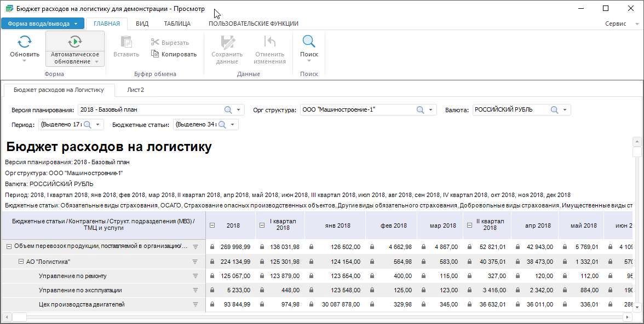Switch to the ВИД ribbon tab
The width and height of the screenshot is (644, 324).
142,24
